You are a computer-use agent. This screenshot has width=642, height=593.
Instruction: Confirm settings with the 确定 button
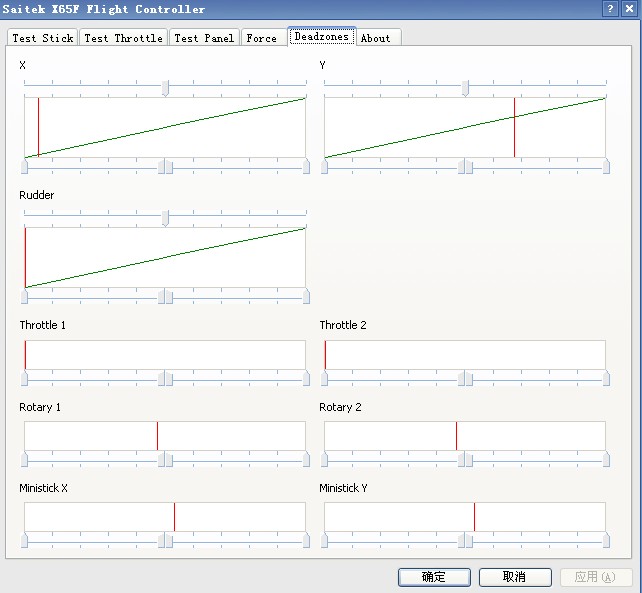point(434,577)
